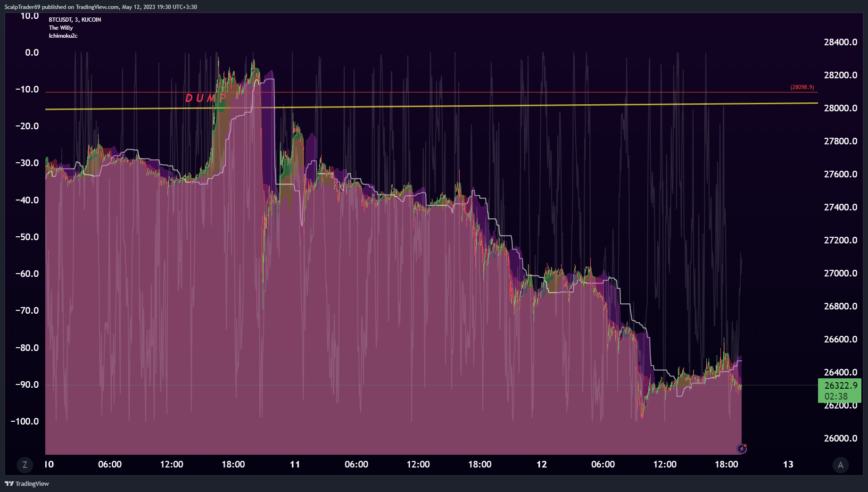This screenshot has height=492, width=868.
Task: Select the Ichimoku2c indicator label
Action: 63,36
